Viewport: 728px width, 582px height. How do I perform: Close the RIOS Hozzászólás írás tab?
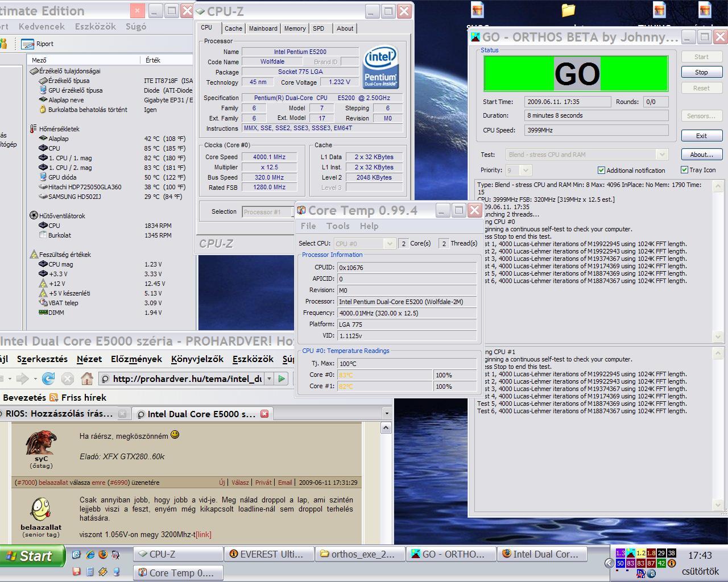[x=122, y=414]
